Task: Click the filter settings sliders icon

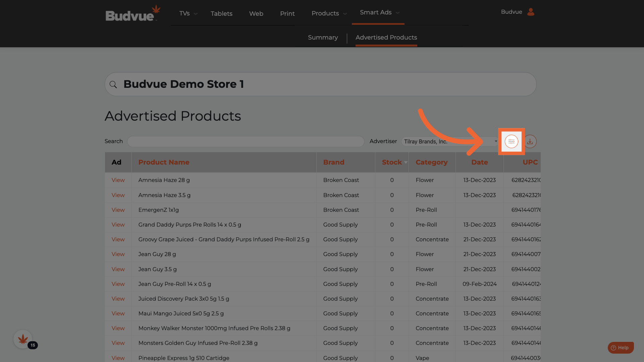Action: 511,141
